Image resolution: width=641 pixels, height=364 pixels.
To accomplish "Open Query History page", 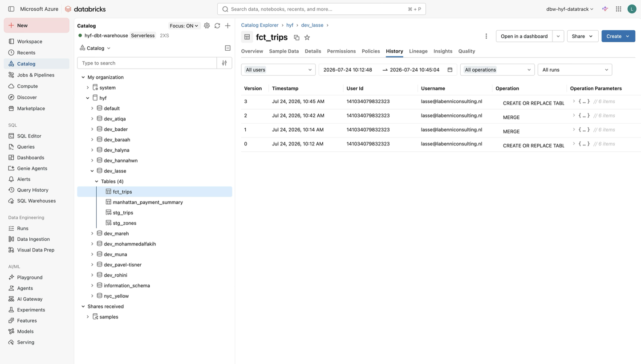I will click(x=33, y=190).
